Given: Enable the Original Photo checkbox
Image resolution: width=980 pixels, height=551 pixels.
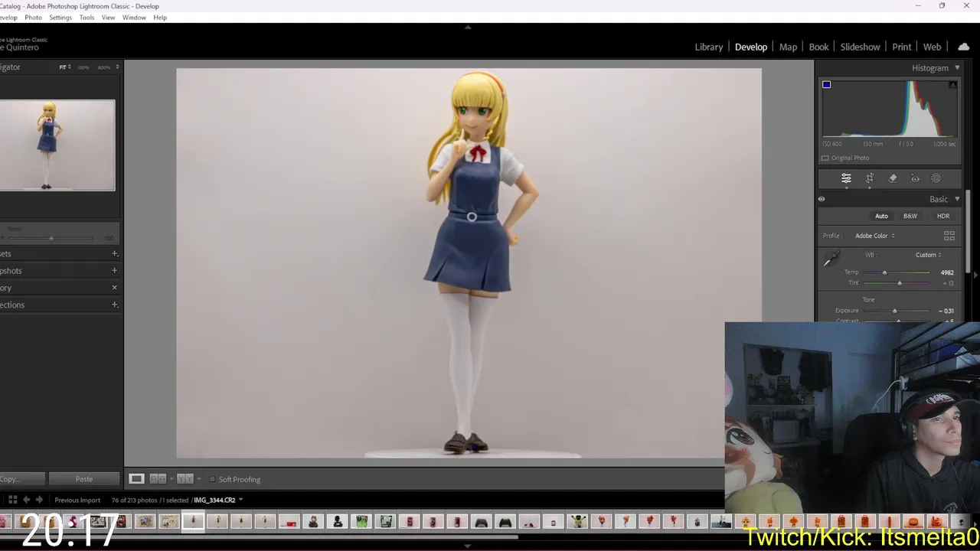Looking at the screenshot, I should coord(825,158).
